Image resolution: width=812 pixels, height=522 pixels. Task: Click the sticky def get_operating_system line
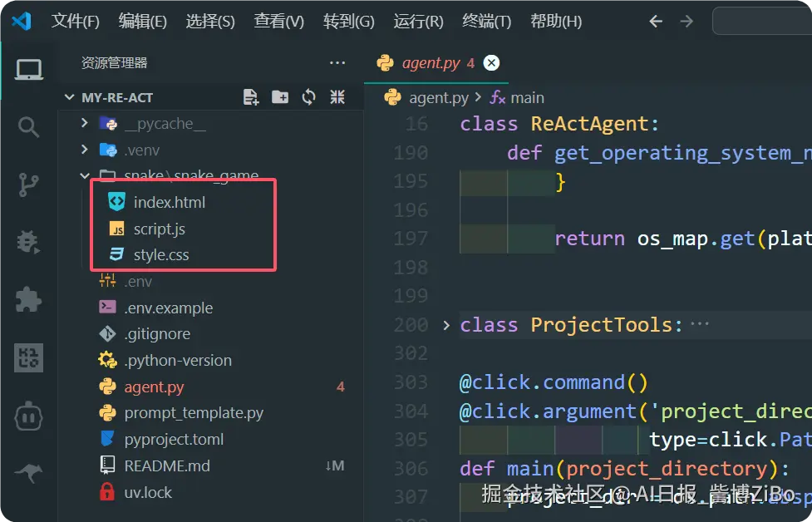(659, 153)
